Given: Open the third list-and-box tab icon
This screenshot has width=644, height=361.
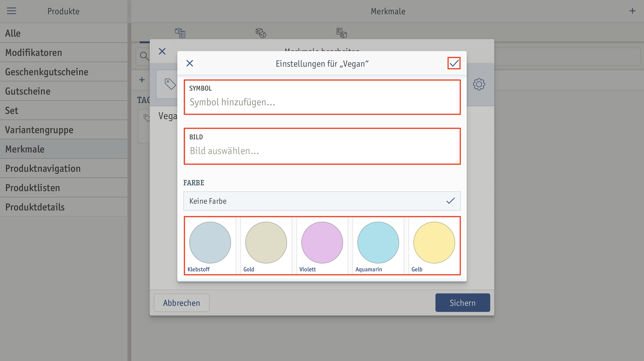Looking at the screenshot, I should click(342, 33).
